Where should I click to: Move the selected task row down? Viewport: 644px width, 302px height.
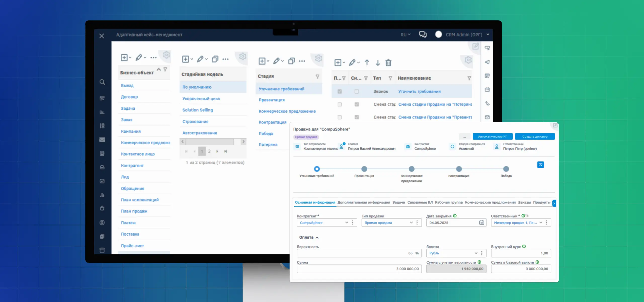tap(378, 63)
